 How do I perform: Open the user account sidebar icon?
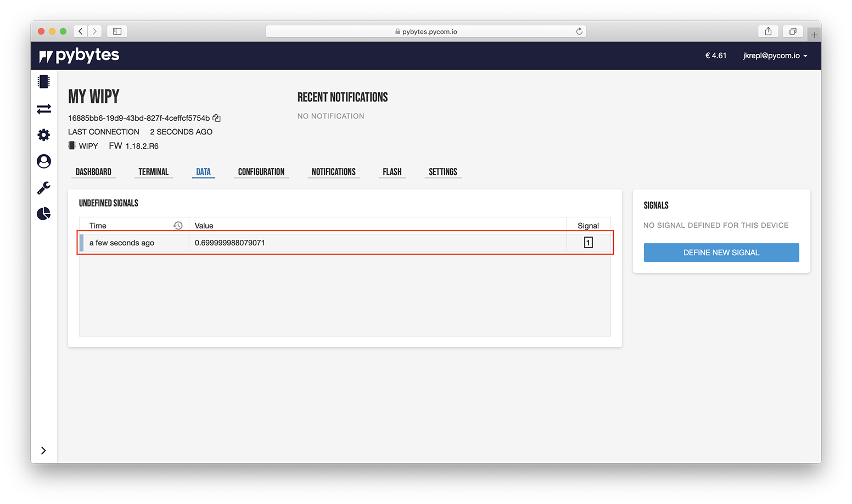point(44,161)
